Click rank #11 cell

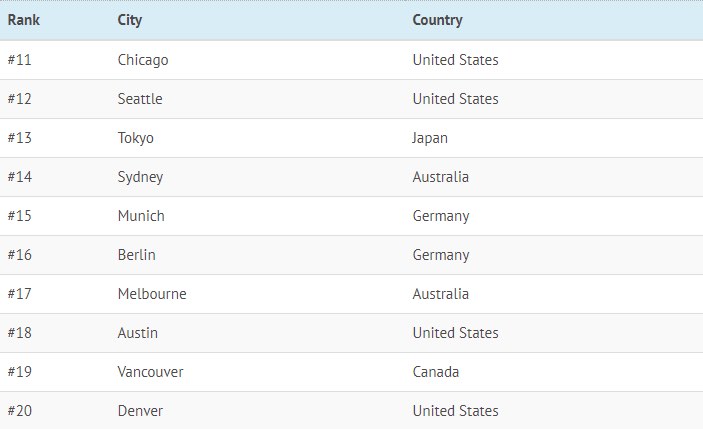[x=20, y=60]
